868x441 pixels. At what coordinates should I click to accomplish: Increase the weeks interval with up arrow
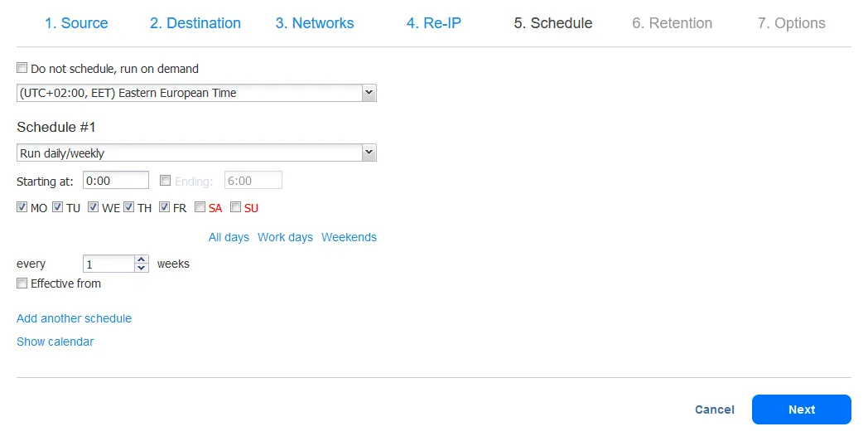click(x=142, y=259)
